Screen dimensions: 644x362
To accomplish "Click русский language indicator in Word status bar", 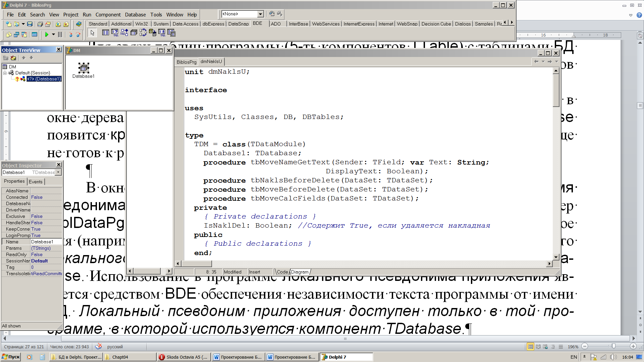I will coord(115,347).
